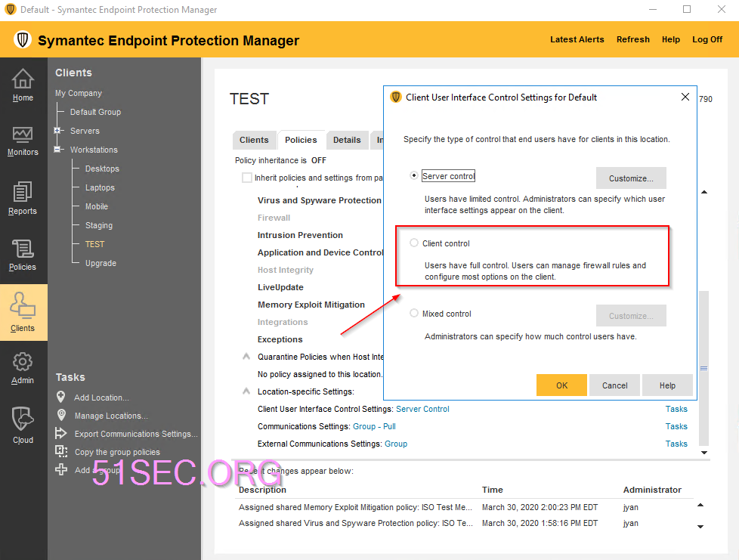Select the Server control radio button

pyautogui.click(x=414, y=175)
